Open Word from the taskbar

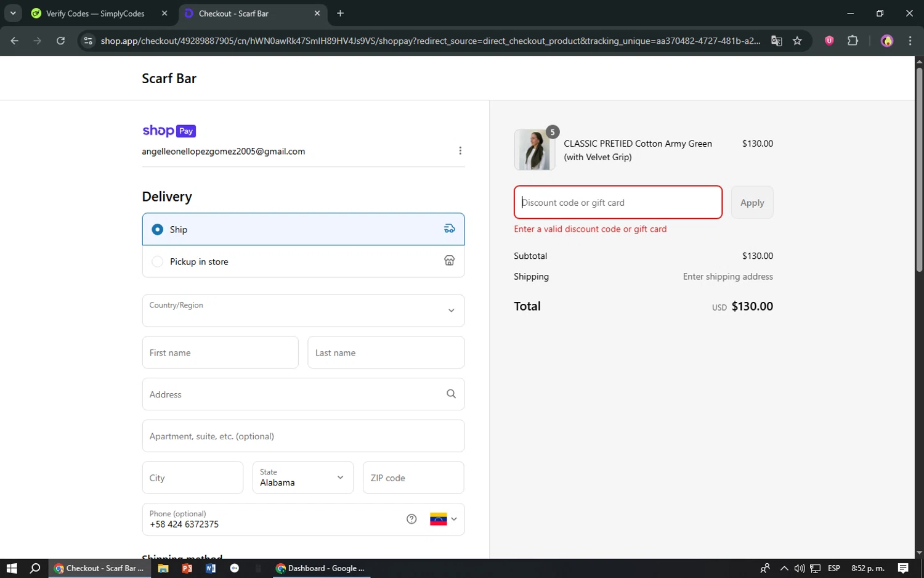(x=211, y=568)
